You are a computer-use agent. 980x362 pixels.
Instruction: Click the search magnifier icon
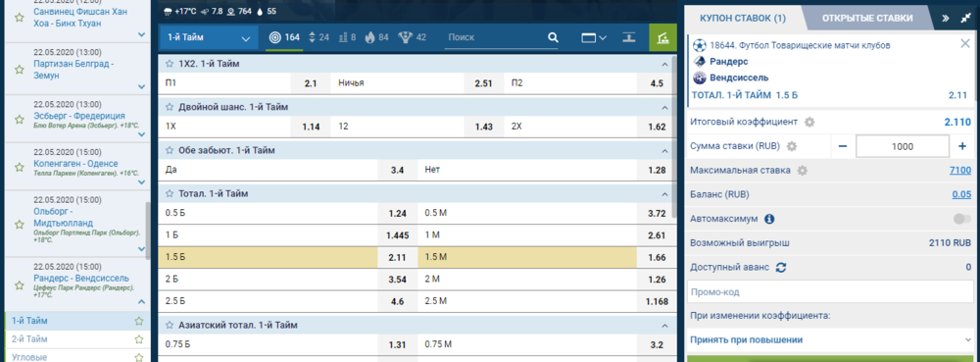[553, 37]
